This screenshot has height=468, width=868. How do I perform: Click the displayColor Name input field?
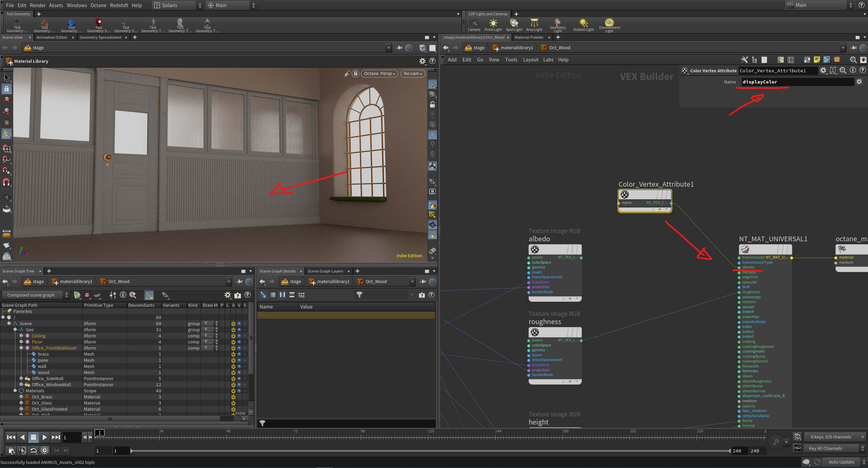click(797, 82)
